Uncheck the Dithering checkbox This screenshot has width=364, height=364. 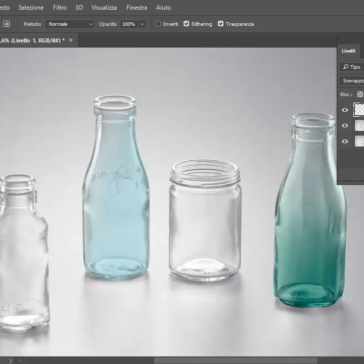pos(186,24)
